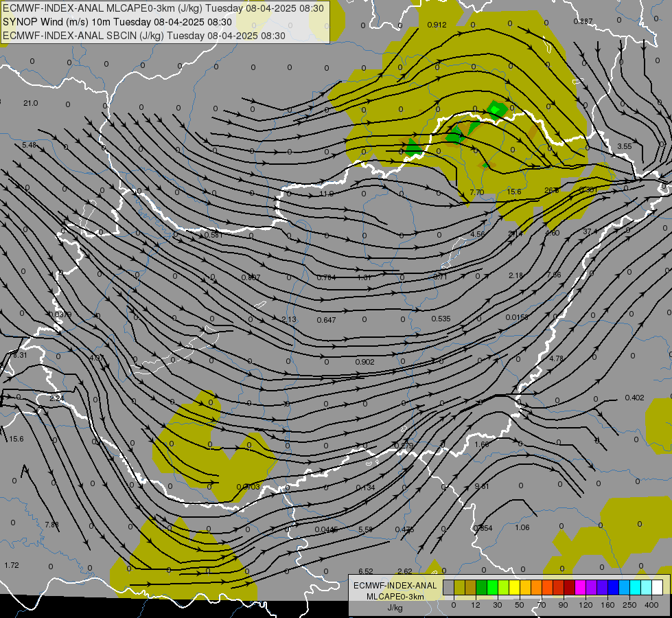Click the map value '2.24'
672x618 pixels.
(x=56, y=398)
